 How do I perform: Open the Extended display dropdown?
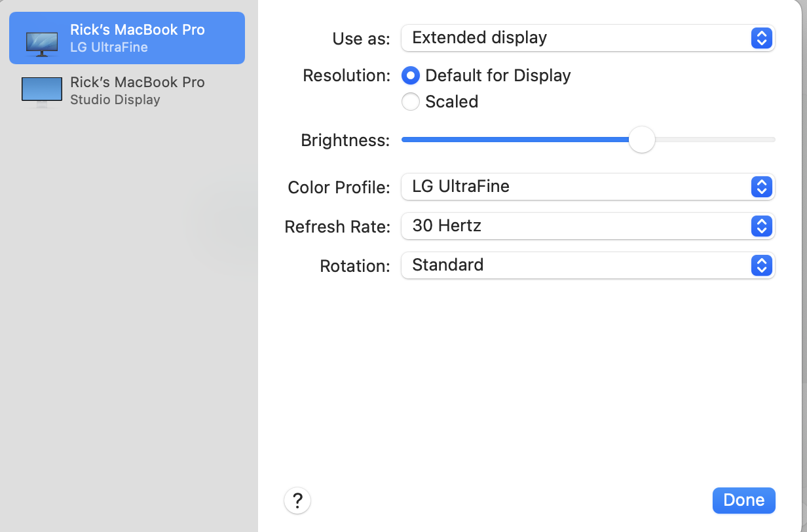(x=588, y=38)
